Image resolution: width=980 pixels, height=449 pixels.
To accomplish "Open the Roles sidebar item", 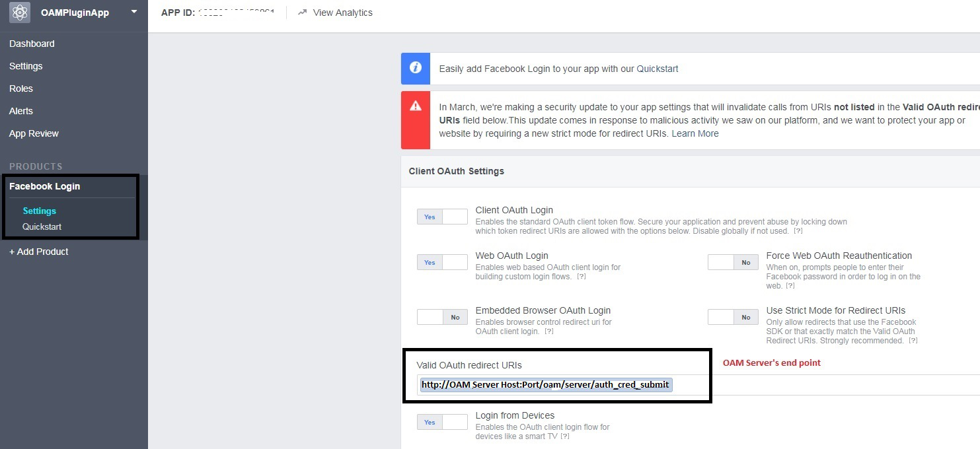I will tap(21, 88).
